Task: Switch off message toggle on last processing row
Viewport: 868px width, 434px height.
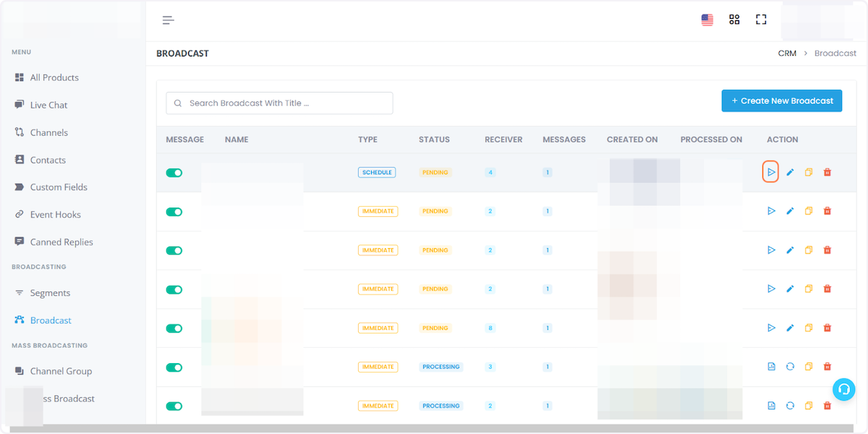Action: (174, 406)
